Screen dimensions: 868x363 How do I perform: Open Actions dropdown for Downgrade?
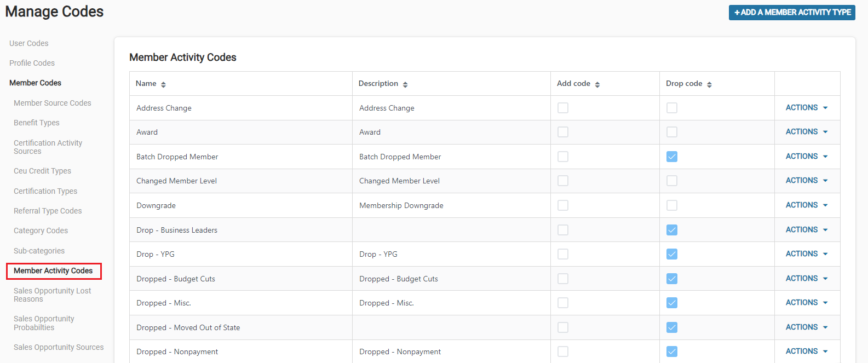point(807,205)
